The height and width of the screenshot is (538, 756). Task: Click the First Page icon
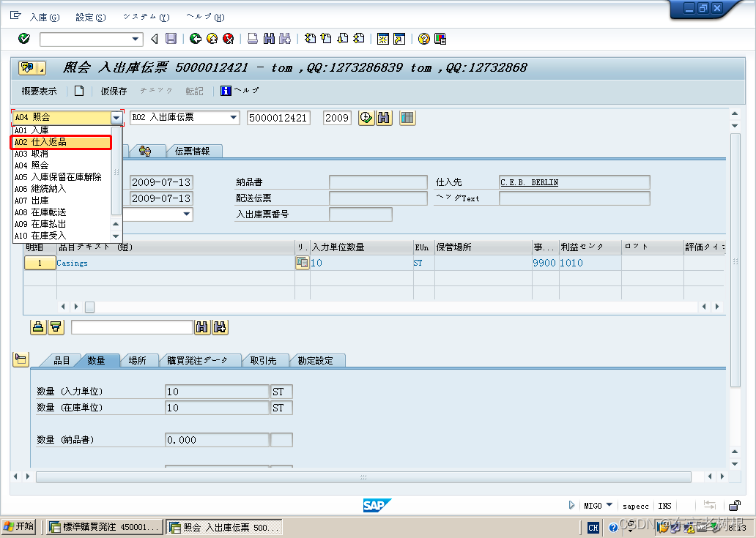coord(310,39)
